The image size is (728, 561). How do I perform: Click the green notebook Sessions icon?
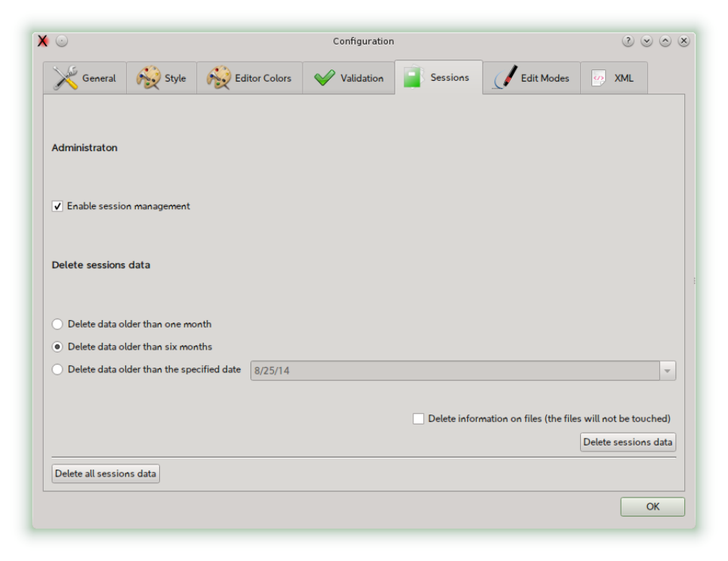tap(413, 77)
